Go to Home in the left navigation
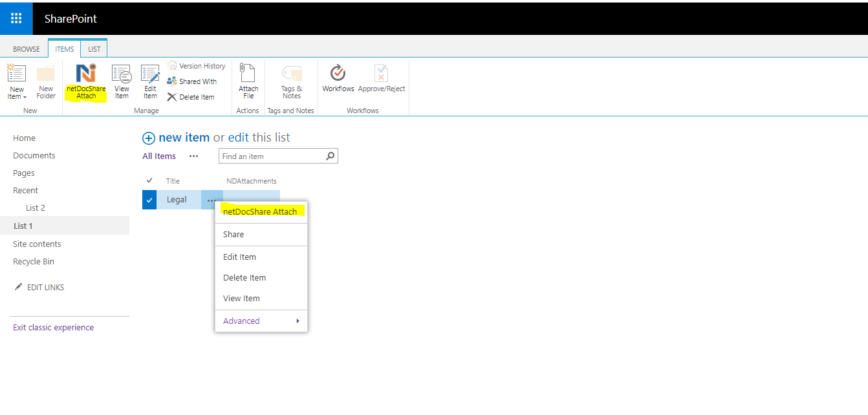The height and width of the screenshot is (415, 868). point(25,138)
